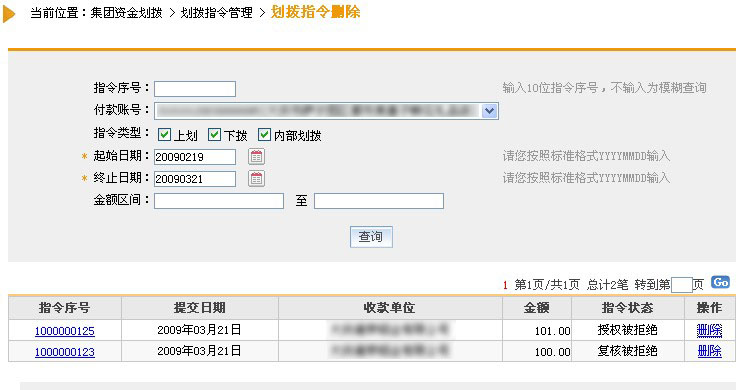This screenshot has height=390, width=745.
Task: Click hint text 输入10位指令序号
Action: 550,88
